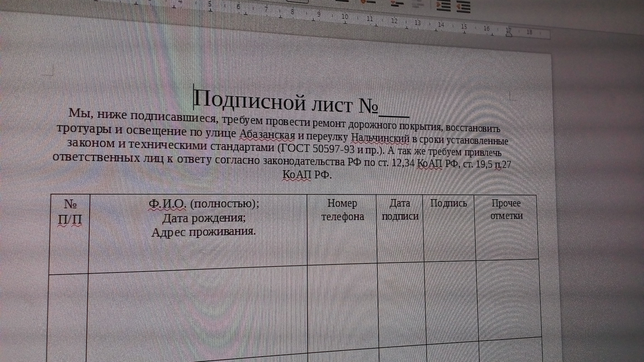Click the ruler at the 10 mark
The height and width of the screenshot is (362, 644).
coord(345,17)
